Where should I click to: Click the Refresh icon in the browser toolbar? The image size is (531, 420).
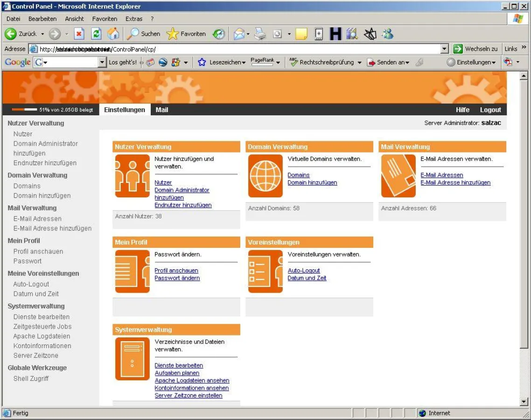click(x=96, y=34)
